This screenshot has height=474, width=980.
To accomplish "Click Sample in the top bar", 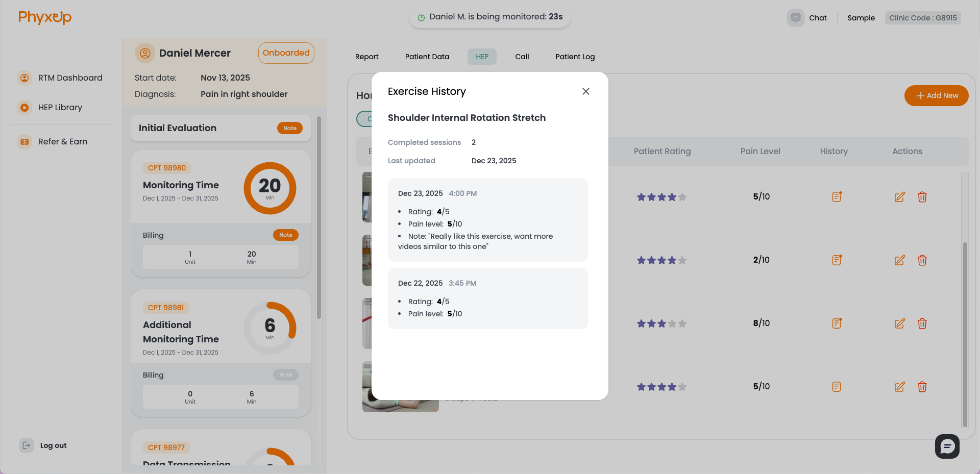I will pyautogui.click(x=861, y=17).
